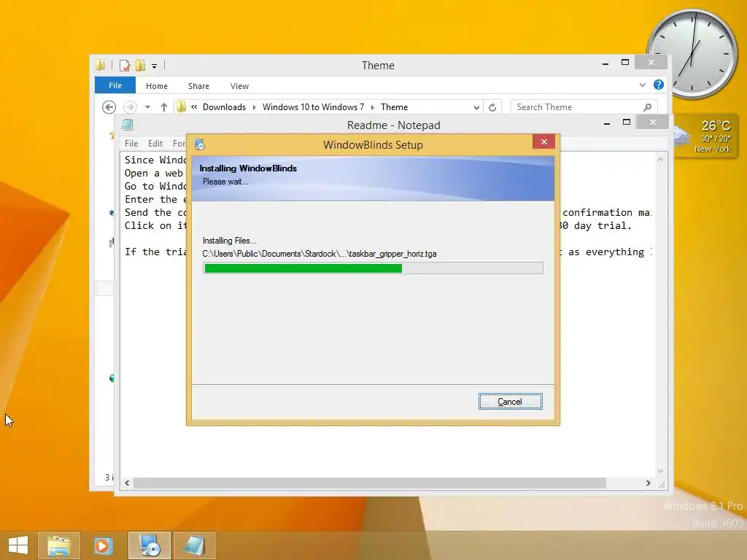Minimize the Theme explorer window
Screen dimensions: 747x560
tap(605, 63)
